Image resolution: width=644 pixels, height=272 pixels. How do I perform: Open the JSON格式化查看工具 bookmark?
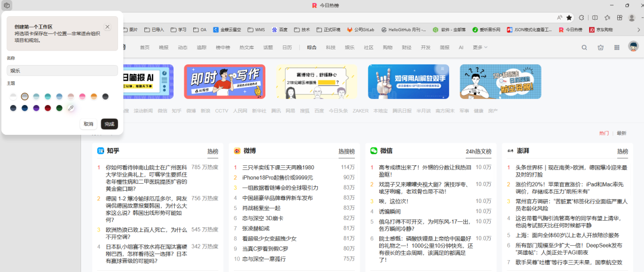530,30
